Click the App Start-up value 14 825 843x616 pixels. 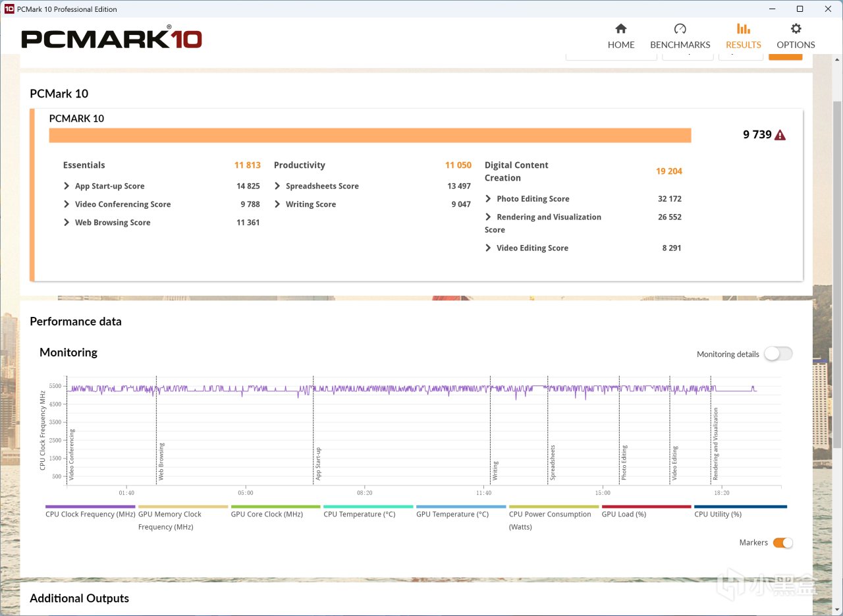(248, 186)
